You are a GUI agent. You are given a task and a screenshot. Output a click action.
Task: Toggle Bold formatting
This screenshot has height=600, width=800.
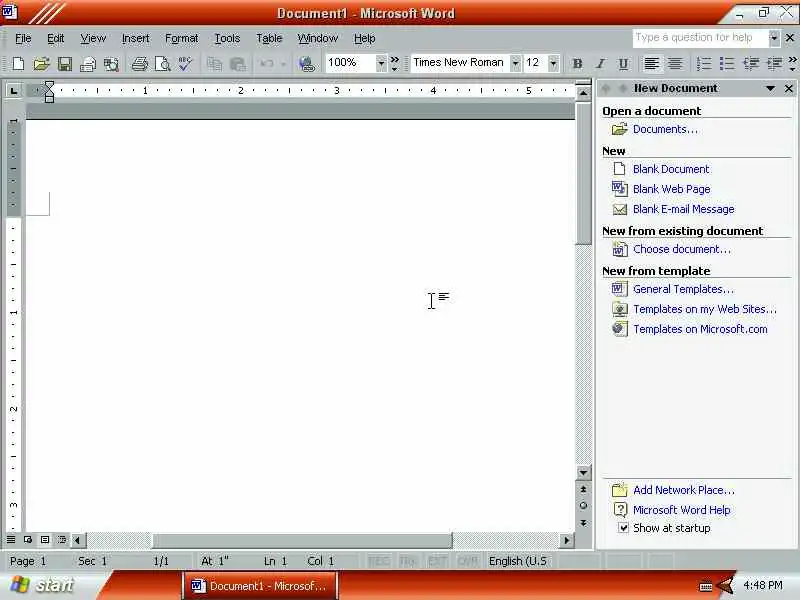577,63
